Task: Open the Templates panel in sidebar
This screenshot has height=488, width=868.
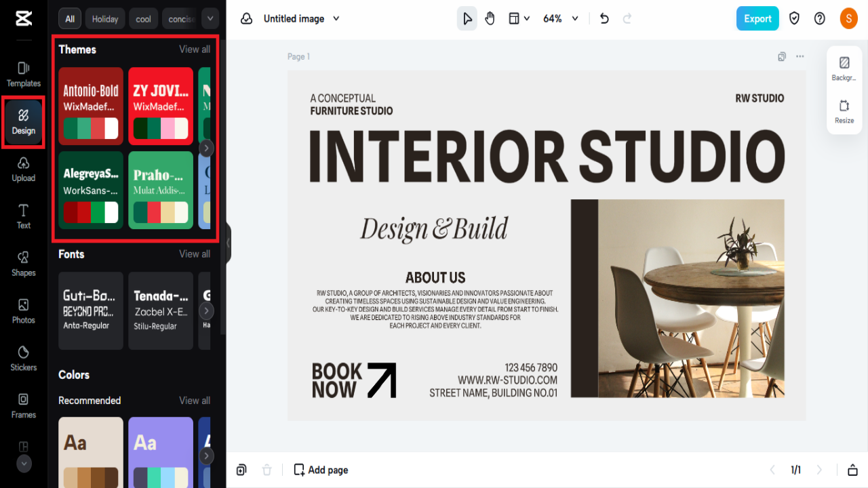Action: 24,75
